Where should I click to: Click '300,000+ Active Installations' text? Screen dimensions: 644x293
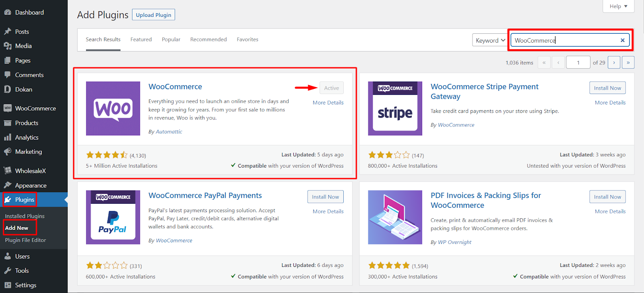402,277
